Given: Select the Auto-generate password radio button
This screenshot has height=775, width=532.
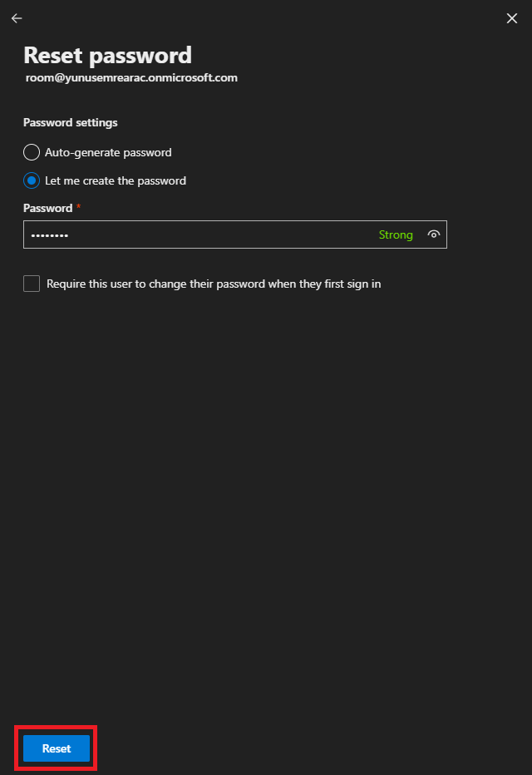Looking at the screenshot, I should point(32,152).
